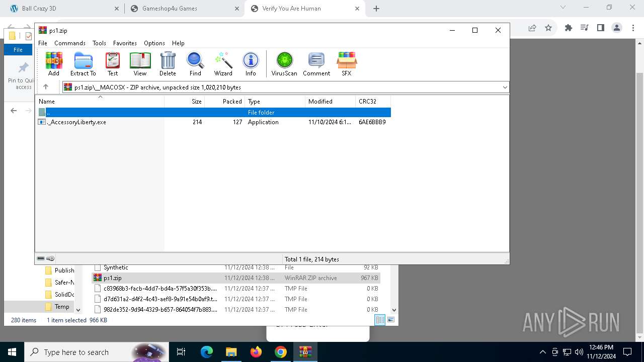
Task: Expand the archive path dropdown
Action: pos(505,87)
